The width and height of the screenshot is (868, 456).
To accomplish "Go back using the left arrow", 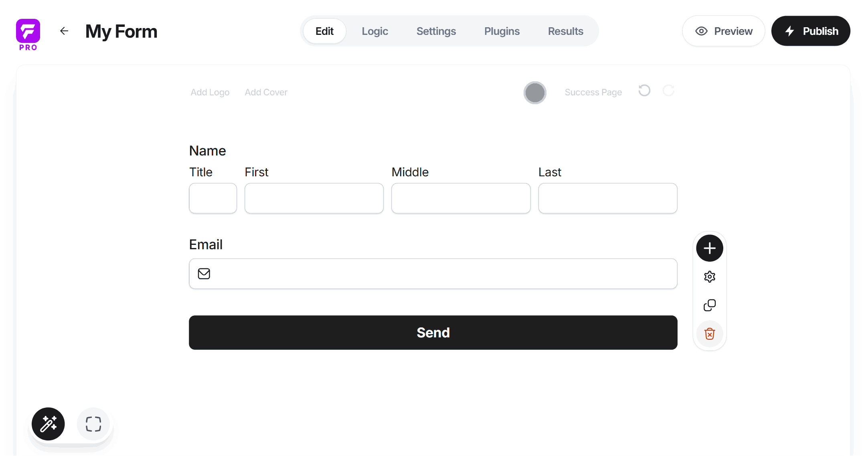I will tap(64, 31).
